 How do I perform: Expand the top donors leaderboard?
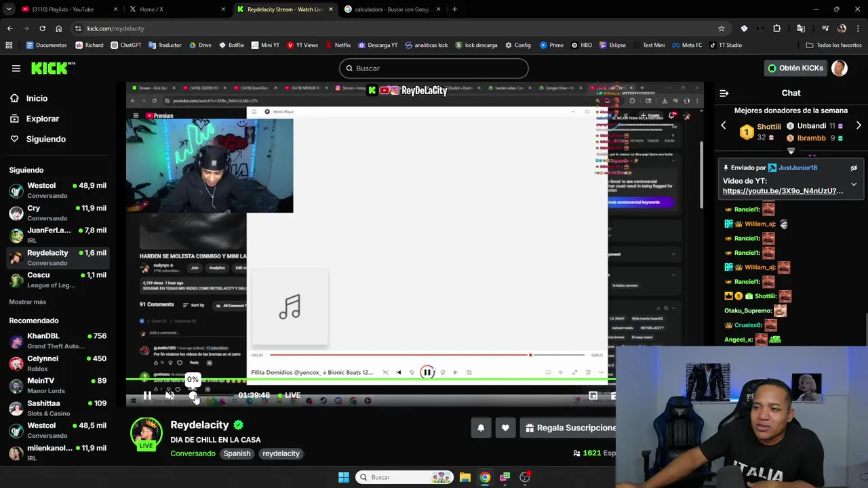tap(791, 151)
